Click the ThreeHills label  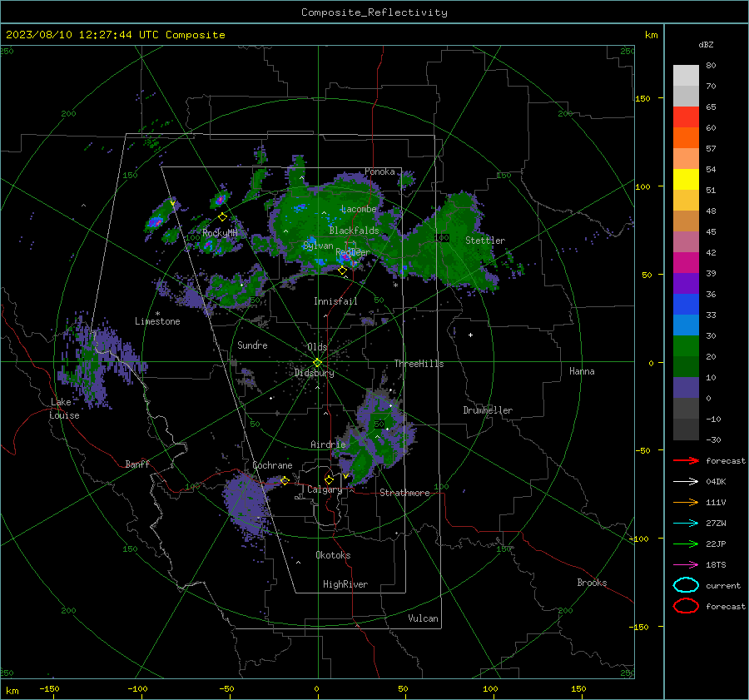pos(419,364)
